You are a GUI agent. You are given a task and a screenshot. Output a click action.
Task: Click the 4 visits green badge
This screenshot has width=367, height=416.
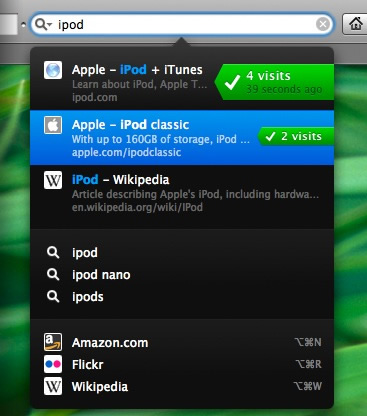tap(274, 82)
